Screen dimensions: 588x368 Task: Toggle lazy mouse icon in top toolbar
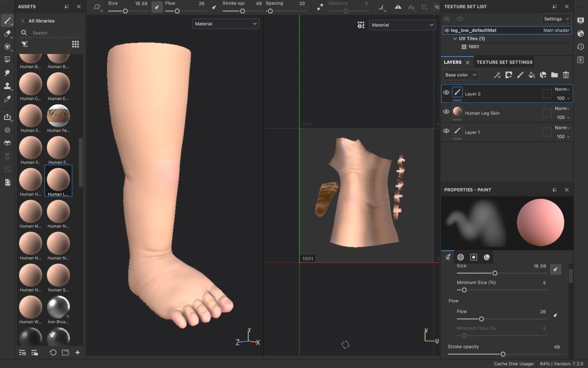click(x=320, y=7)
